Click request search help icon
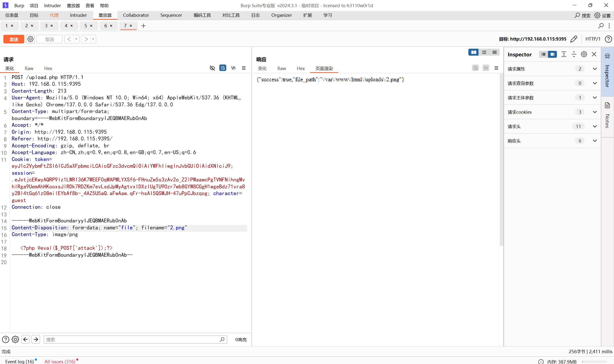Image resolution: width=614 pixels, height=364 pixels. coord(6,339)
